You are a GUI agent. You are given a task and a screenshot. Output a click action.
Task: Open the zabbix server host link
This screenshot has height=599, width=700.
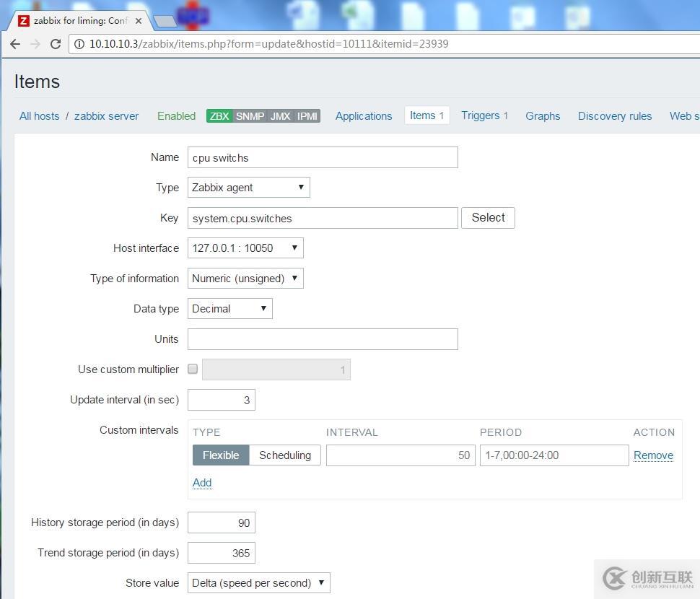(x=106, y=116)
